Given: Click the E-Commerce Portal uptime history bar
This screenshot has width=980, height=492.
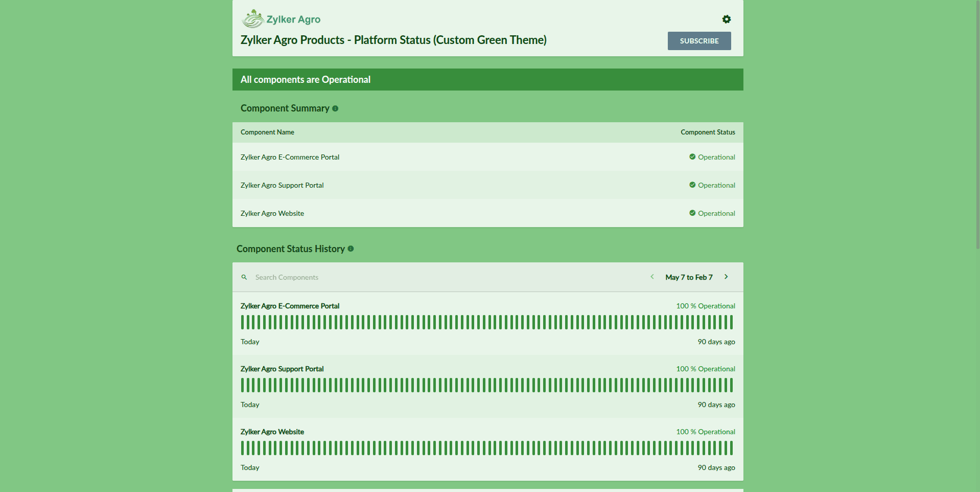Looking at the screenshot, I should (x=487, y=322).
